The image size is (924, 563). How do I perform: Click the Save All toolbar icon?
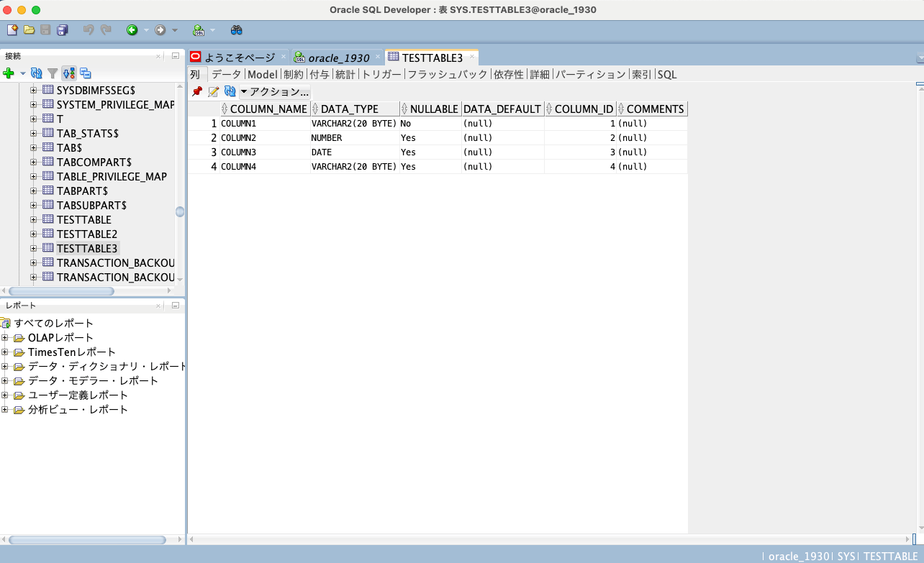pyautogui.click(x=63, y=30)
